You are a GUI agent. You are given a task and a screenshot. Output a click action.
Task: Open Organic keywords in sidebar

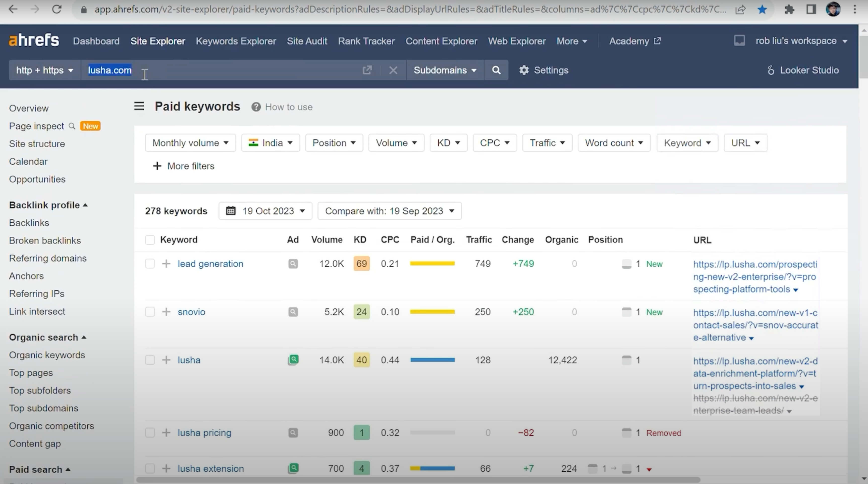tap(47, 355)
